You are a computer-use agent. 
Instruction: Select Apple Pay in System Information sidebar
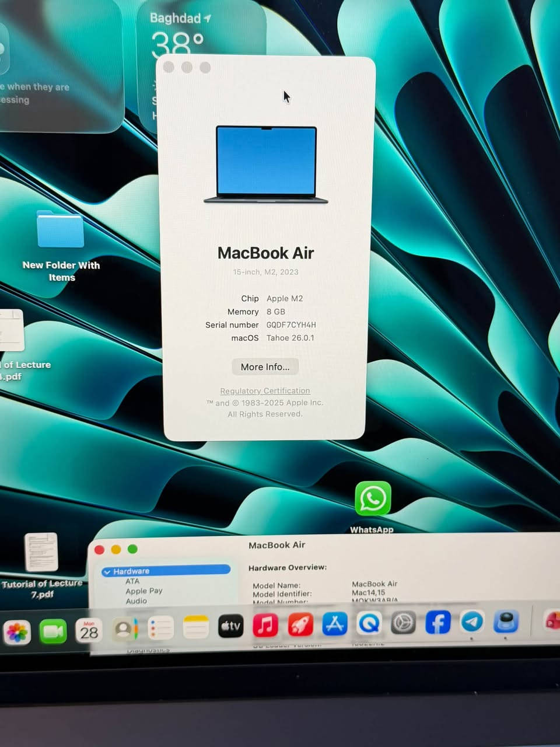(x=144, y=591)
